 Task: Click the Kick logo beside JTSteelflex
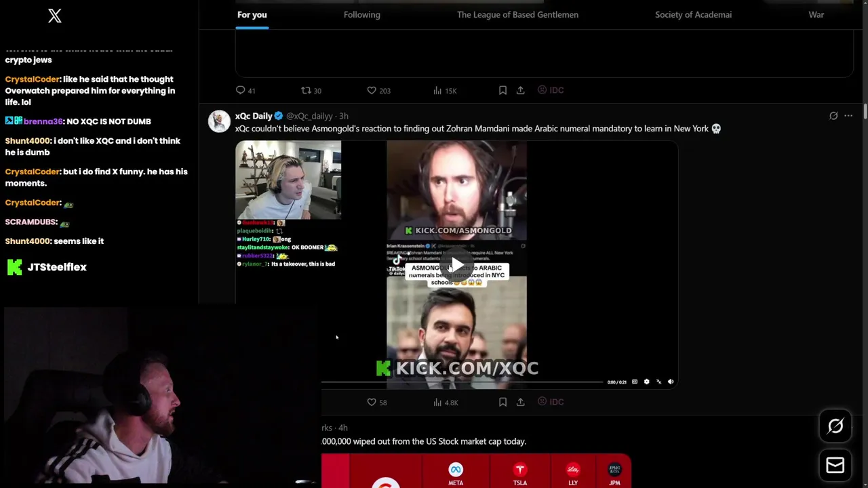click(x=14, y=267)
